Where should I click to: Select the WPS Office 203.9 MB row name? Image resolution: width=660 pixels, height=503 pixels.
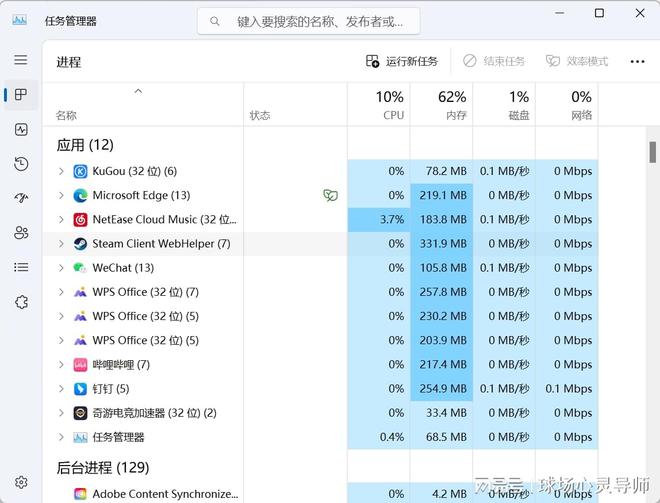click(x=146, y=341)
